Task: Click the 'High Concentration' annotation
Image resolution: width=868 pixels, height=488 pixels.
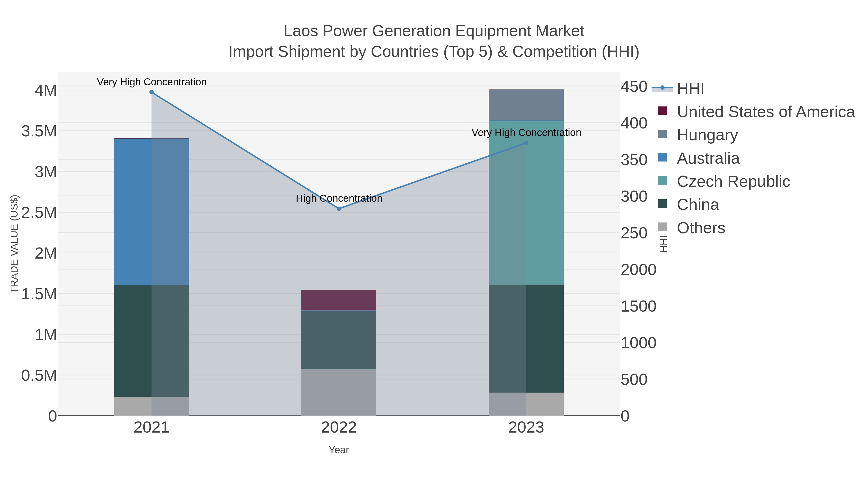Action: (339, 198)
